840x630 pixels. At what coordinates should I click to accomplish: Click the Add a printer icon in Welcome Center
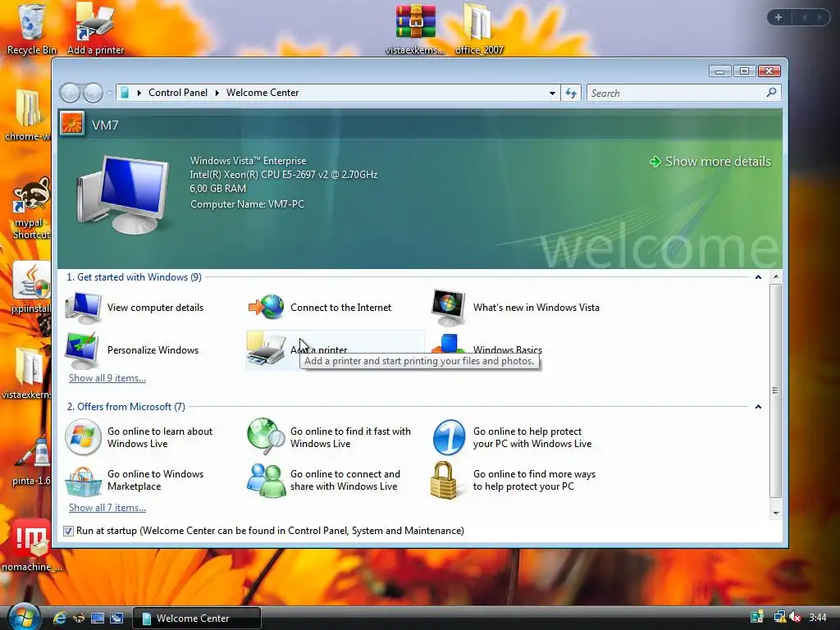click(266, 349)
